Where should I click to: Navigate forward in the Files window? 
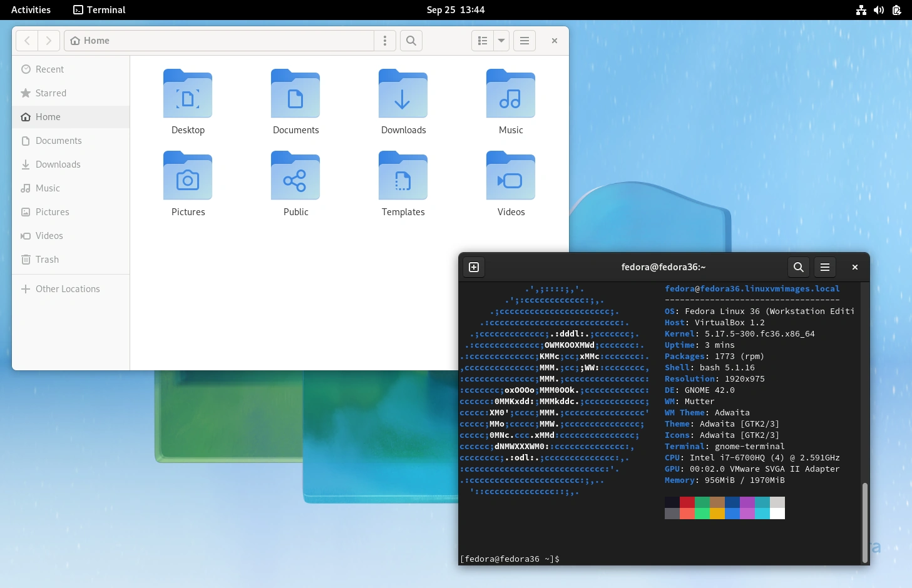coord(49,41)
